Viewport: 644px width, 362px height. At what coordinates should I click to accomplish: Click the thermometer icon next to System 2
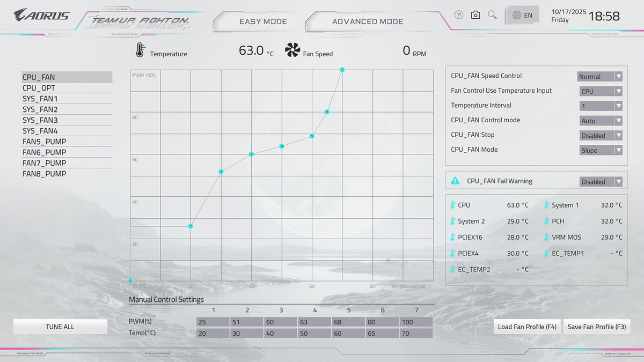(452, 221)
